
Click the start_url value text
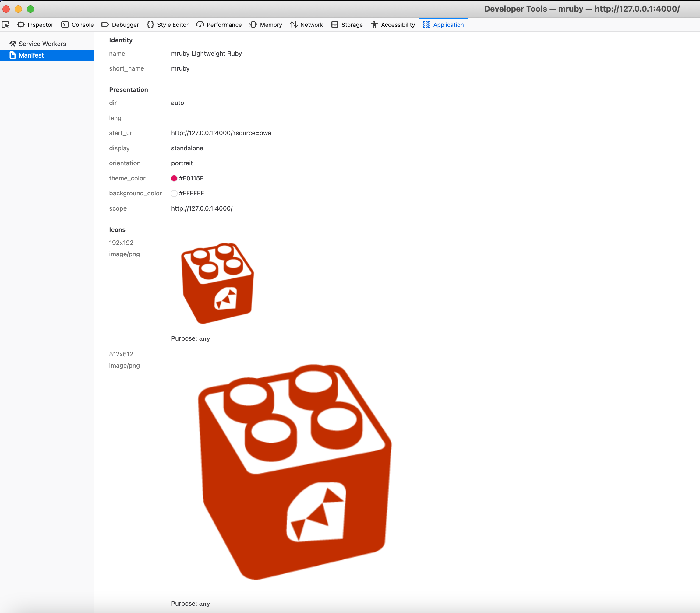click(x=221, y=133)
